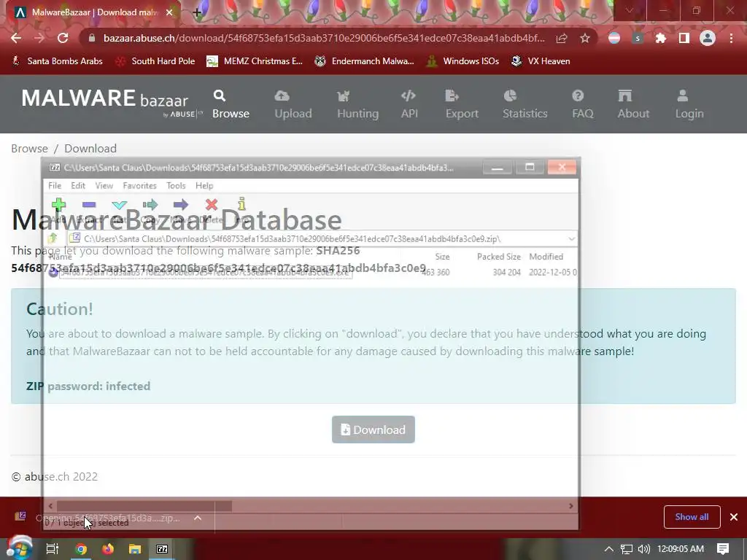The image size is (747, 560).
Task: Open File Explorer from the taskbar
Action: 135,549
